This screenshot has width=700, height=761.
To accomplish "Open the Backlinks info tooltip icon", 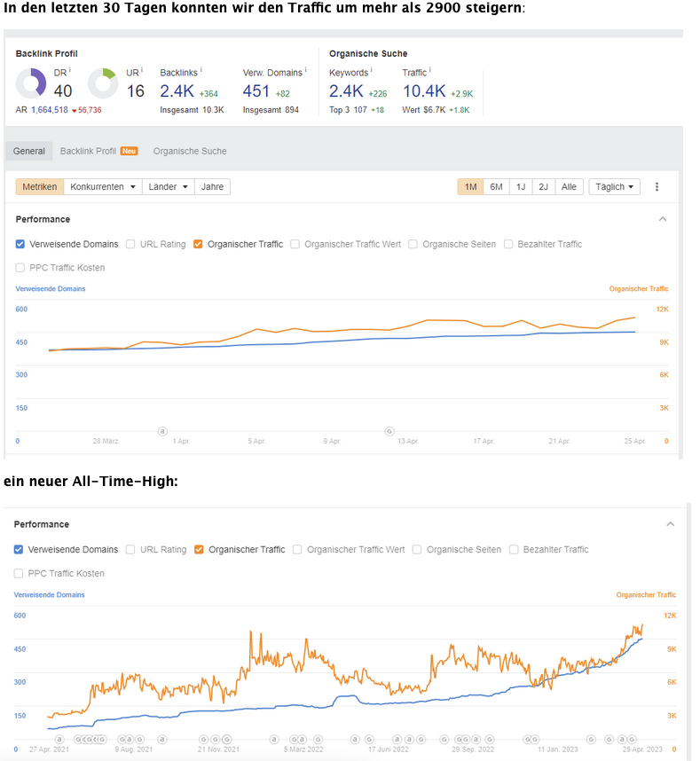I will tap(201, 70).
